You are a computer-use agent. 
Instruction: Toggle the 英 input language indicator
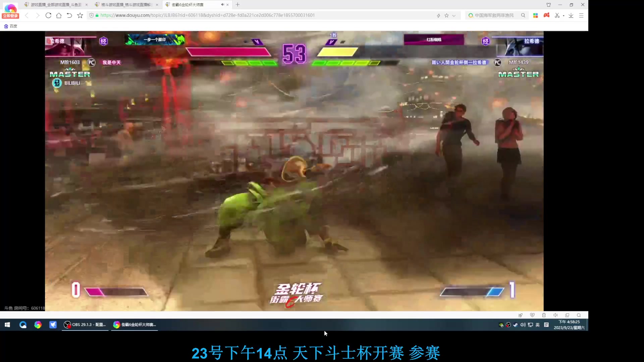click(538, 325)
